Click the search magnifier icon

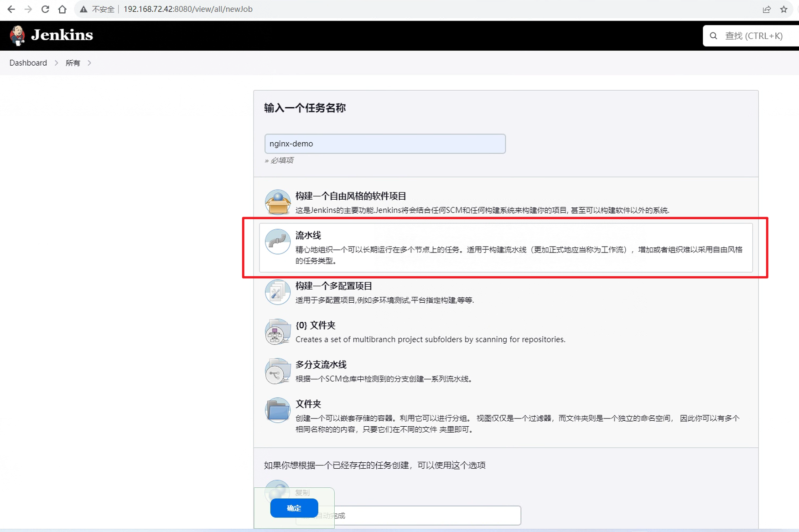coord(714,36)
